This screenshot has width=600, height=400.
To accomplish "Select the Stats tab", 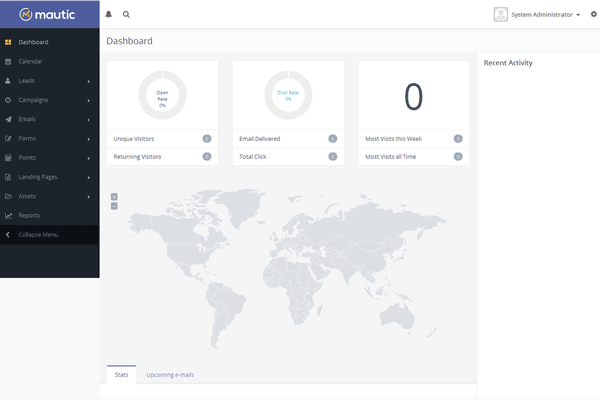I will click(x=121, y=375).
